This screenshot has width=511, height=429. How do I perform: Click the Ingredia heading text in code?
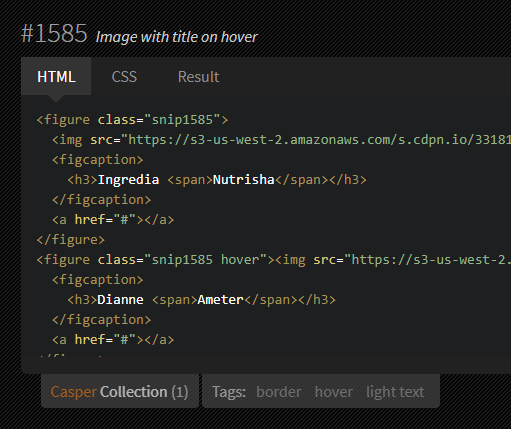click(128, 180)
